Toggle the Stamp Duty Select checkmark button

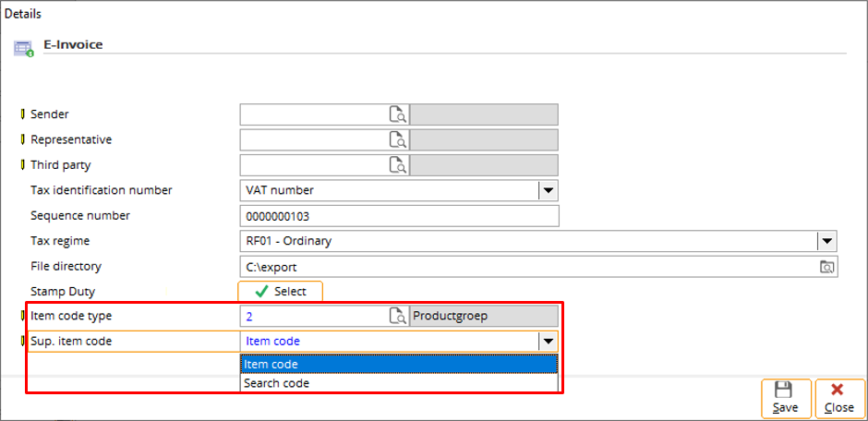280,292
